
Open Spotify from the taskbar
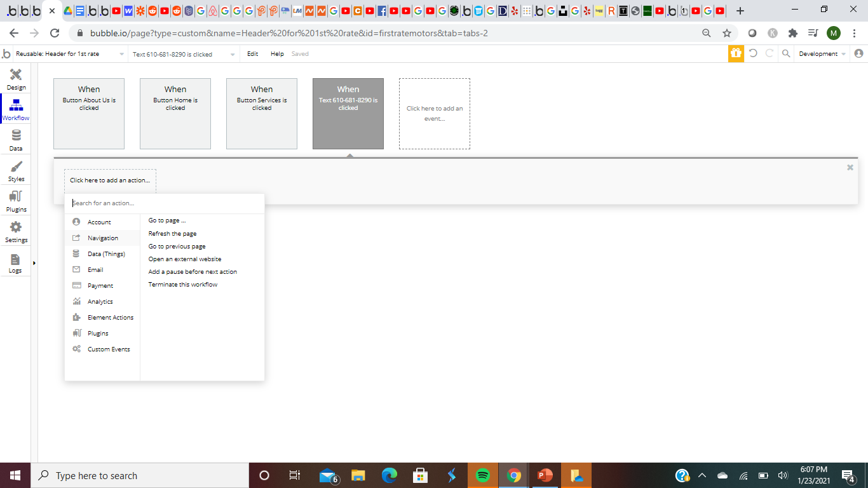pyautogui.click(x=482, y=475)
